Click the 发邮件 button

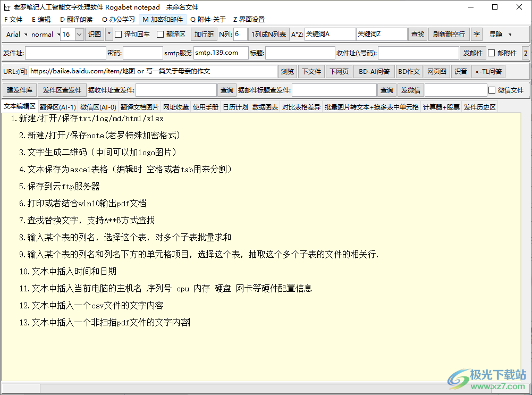point(473,53)
